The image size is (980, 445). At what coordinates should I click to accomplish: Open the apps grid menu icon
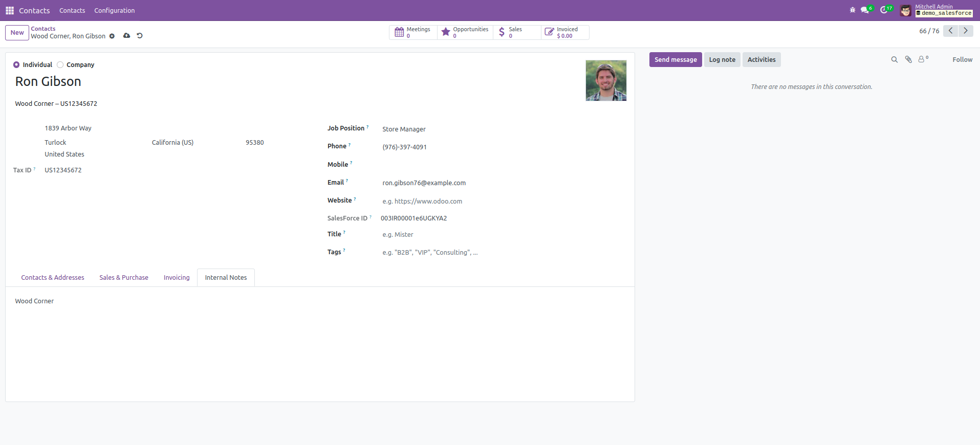coord(10,10)
